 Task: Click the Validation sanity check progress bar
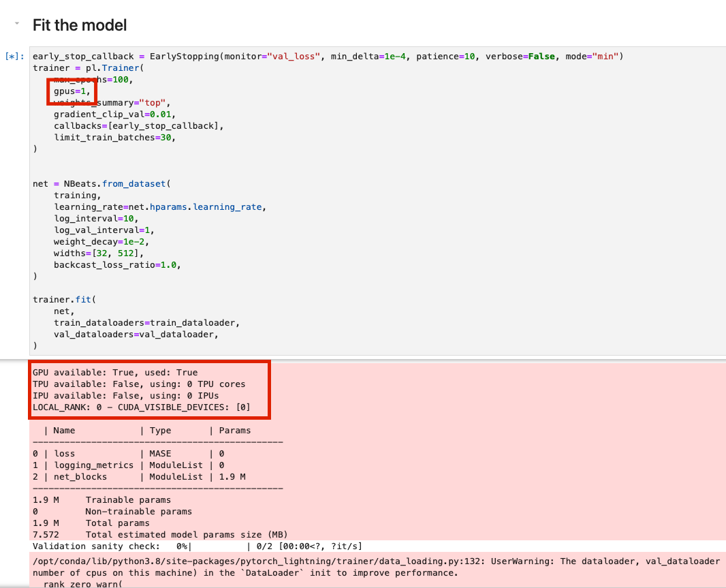click(x=198, y=546)
